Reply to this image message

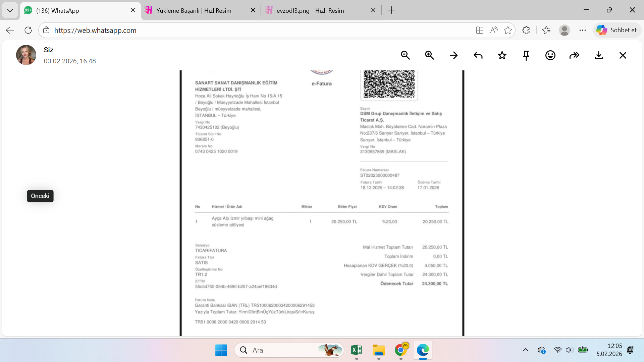pos(478,55)
